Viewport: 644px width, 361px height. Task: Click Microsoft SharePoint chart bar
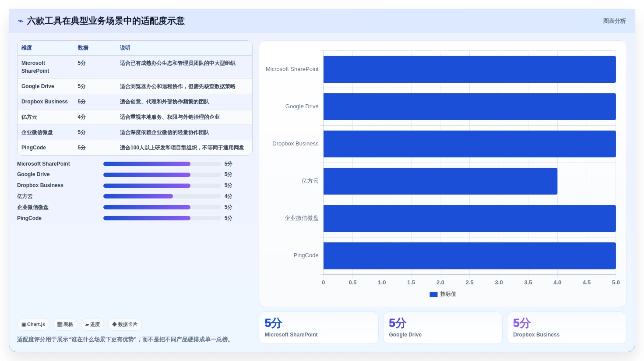coord(470,69)
